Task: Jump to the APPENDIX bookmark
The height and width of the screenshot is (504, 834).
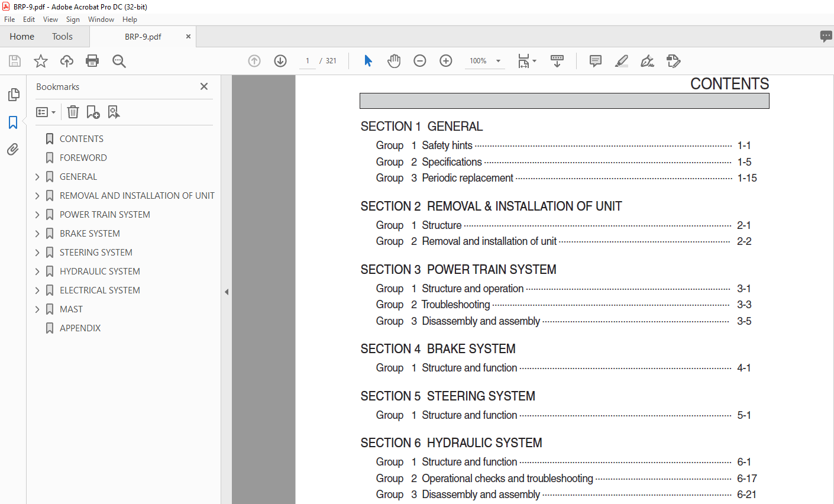Action: (x=80, y=328)
